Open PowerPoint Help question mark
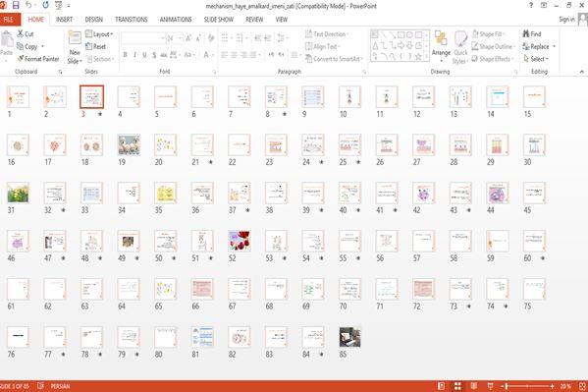Image resolution: width=588 pixels, height=392 pixels. 531,5
